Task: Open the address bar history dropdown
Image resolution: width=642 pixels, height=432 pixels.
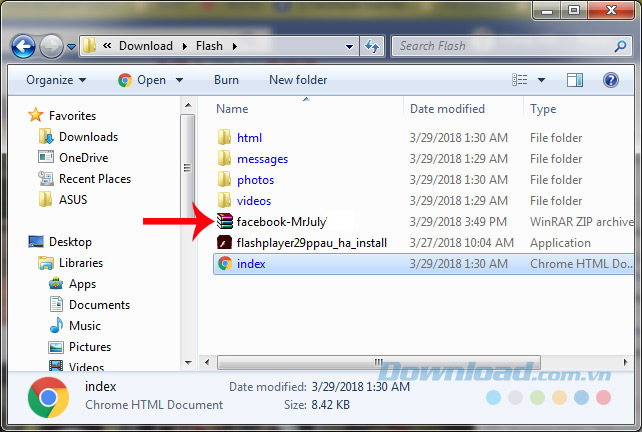Action: coord(350,46)
